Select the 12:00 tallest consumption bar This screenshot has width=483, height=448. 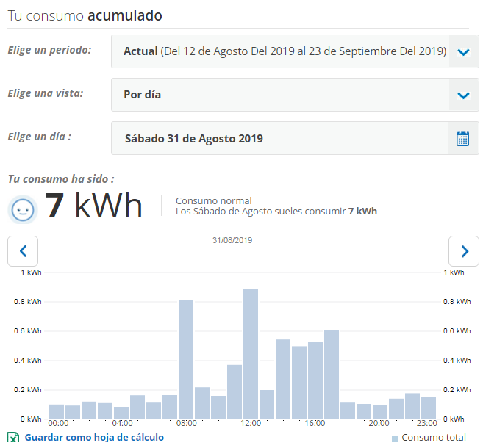[x=251, y=353]
